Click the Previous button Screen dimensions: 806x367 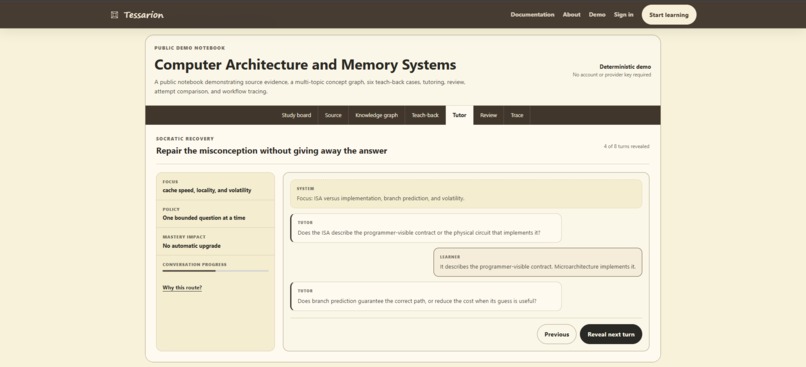click(556, 334)
